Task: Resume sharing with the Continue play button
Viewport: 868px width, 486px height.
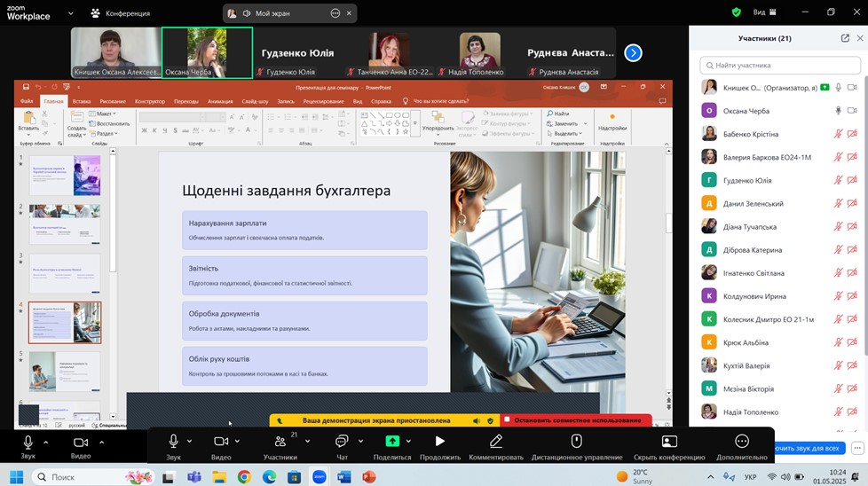Action: click(x=439, y=441)
